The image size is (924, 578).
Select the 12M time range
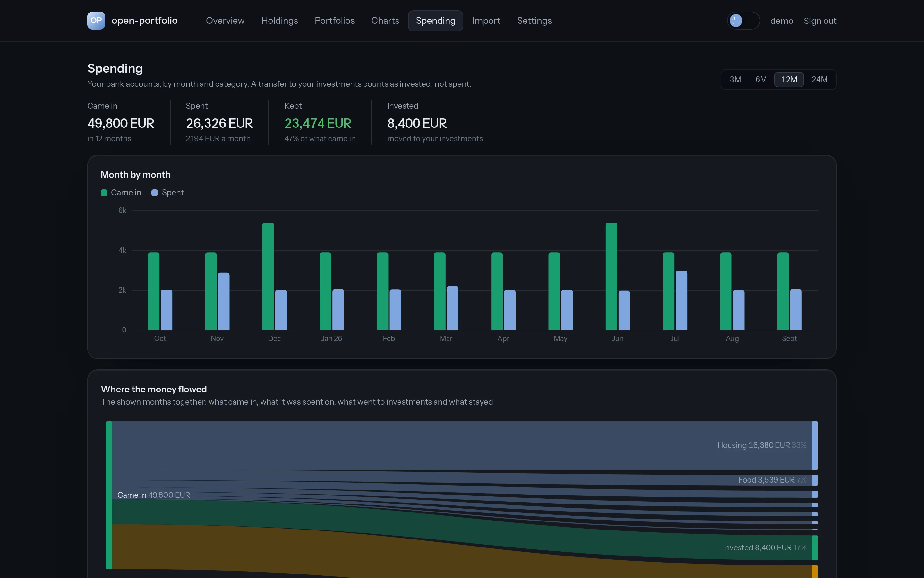coord(789,80)
